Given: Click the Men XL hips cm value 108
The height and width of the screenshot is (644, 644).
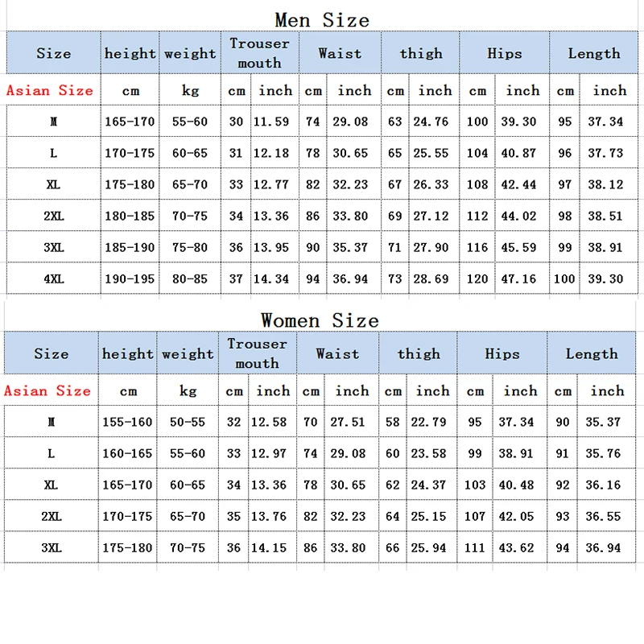Looking at the screenshot, I should point(477,184).
